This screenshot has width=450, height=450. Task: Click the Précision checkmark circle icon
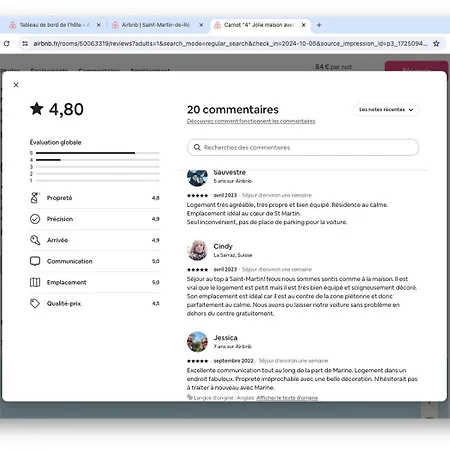pos(35,219)
